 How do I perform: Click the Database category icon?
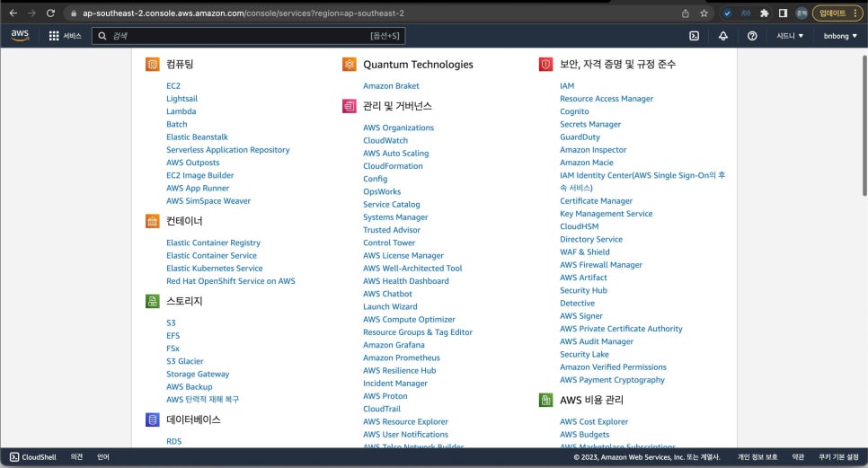point(152,419)
